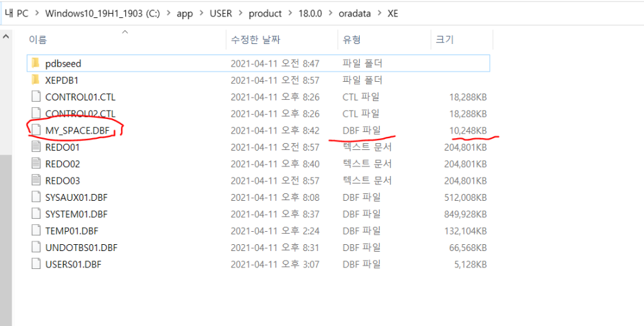This screenshot has height=326, width=644.
Task: Click the date 2021-04-11 오후 8:42
Action: 275,131
